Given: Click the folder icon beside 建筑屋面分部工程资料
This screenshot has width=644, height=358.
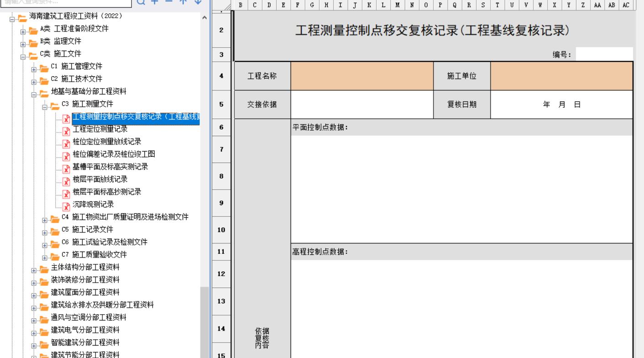Looking at the screenshot, I should (x=44, y=295).
